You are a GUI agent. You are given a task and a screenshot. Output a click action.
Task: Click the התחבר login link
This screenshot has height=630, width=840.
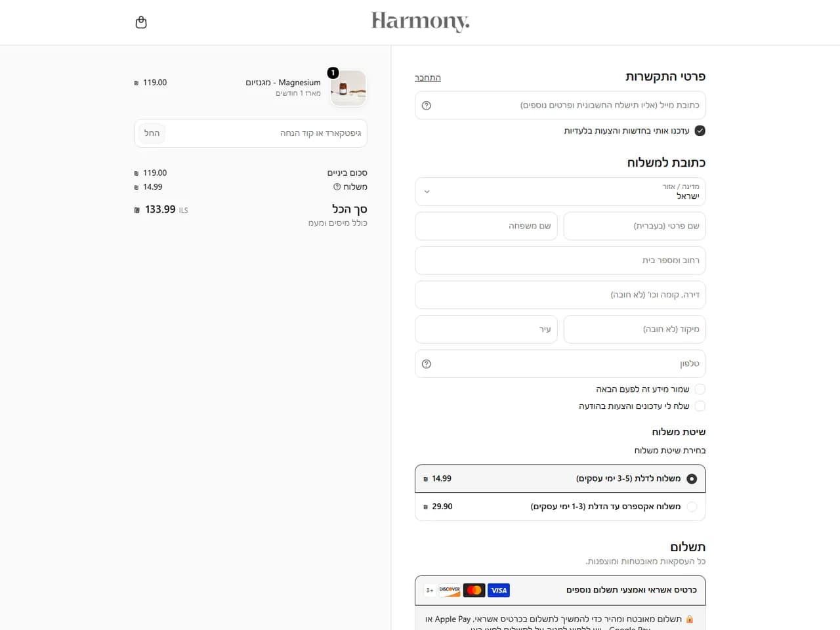coord(428,77)
